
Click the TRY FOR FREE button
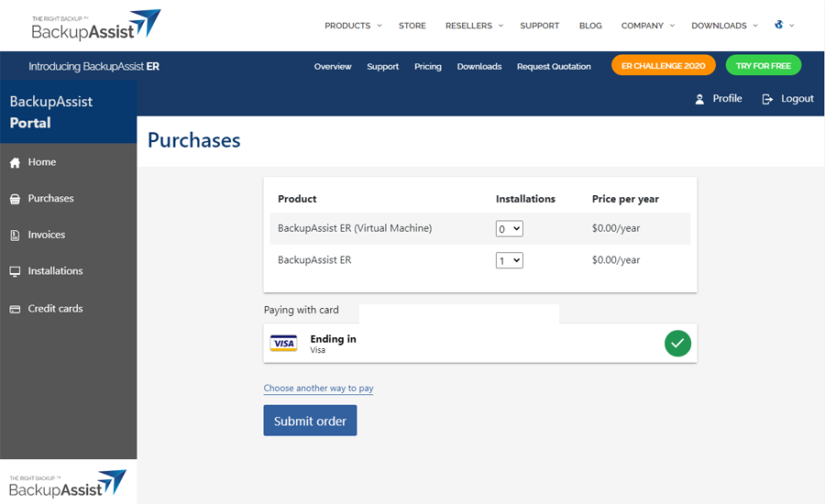click(x=763, y=65)
